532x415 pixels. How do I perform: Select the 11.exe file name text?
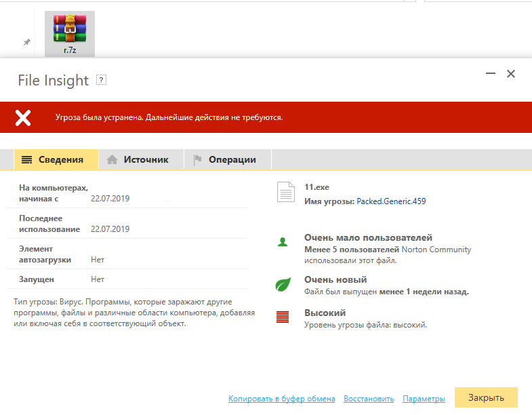[x=316, y=187]
